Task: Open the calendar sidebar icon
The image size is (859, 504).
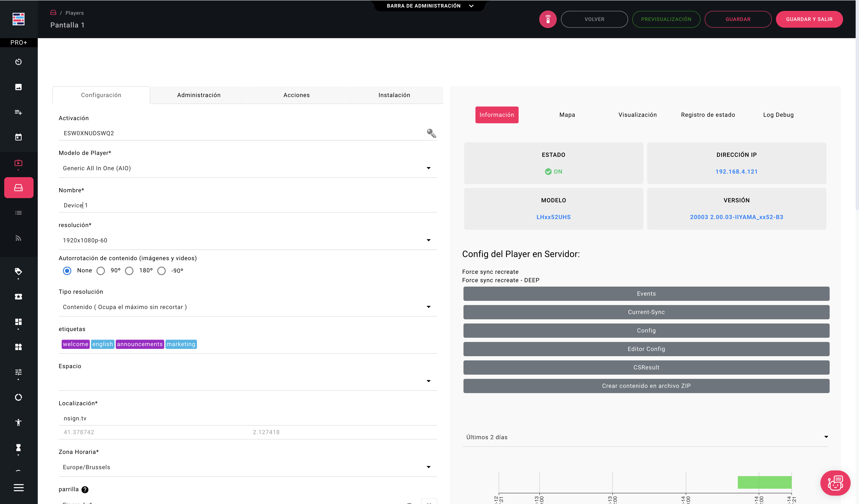Action: [x=18, y=137]
